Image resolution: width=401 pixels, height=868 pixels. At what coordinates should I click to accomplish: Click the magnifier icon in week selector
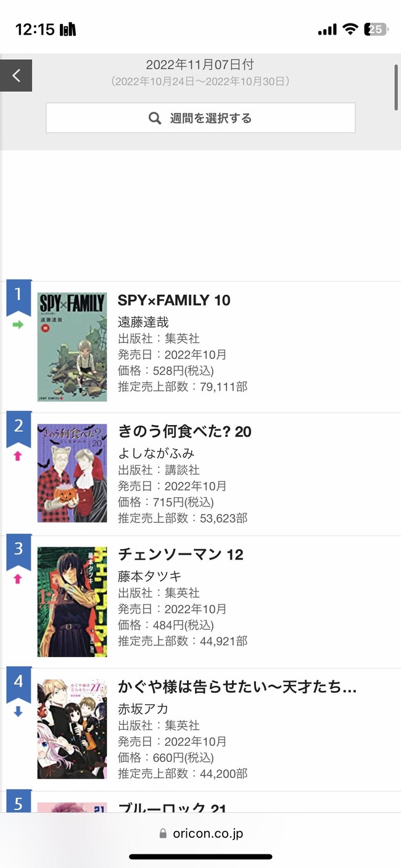pos(155,118)
